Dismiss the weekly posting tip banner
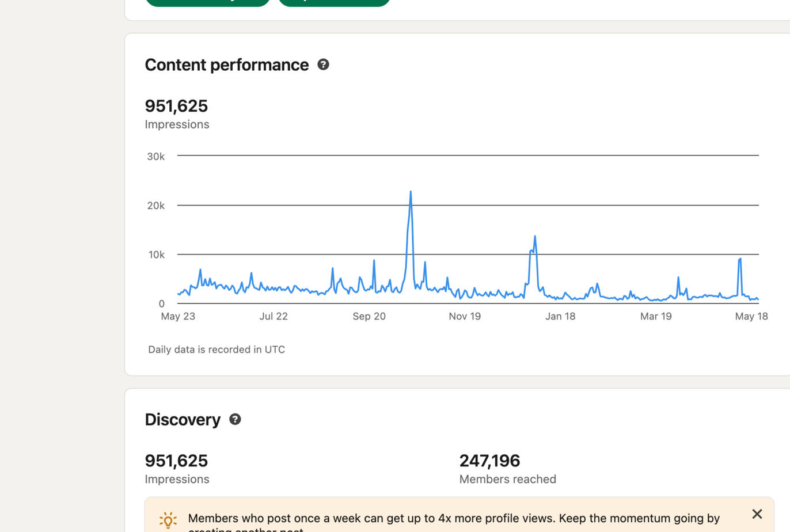The height and width of the screenshot is (532, 790). click(757, 514)
